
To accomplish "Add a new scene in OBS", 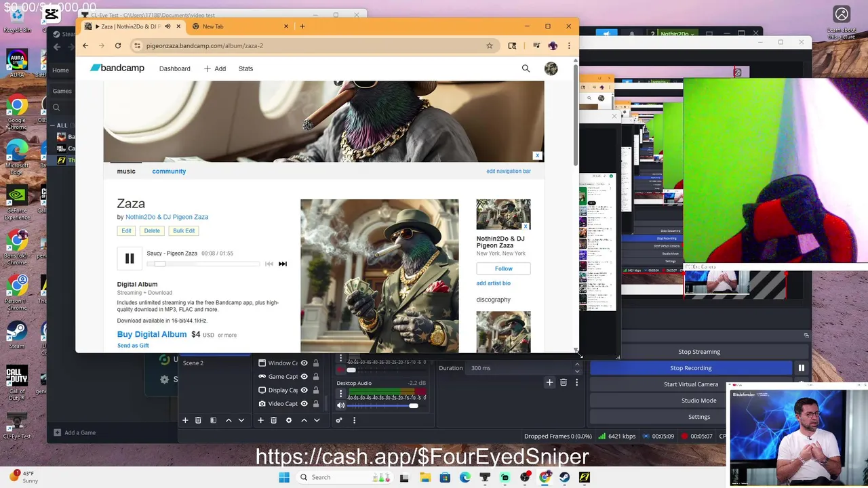I will (185, 420).
